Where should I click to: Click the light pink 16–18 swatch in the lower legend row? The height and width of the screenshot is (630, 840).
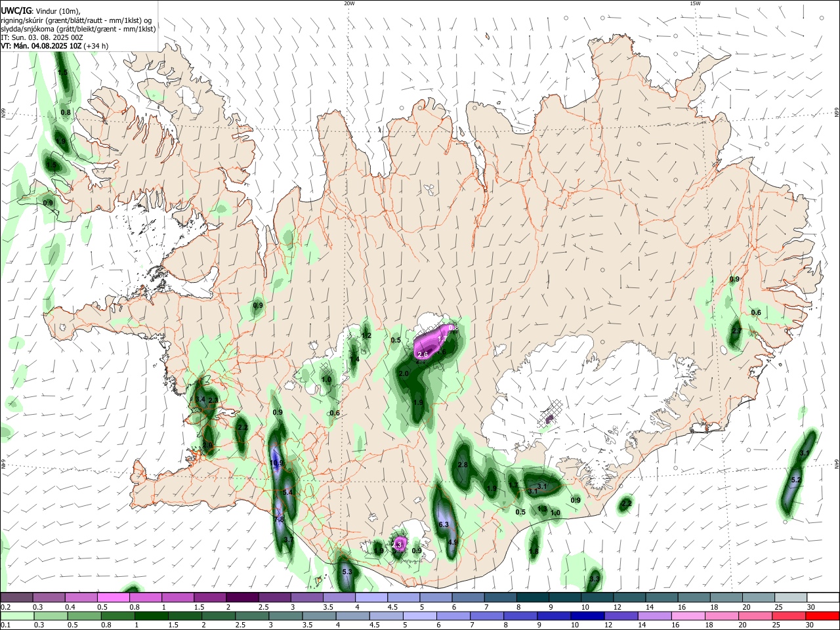tap(687, 616)
